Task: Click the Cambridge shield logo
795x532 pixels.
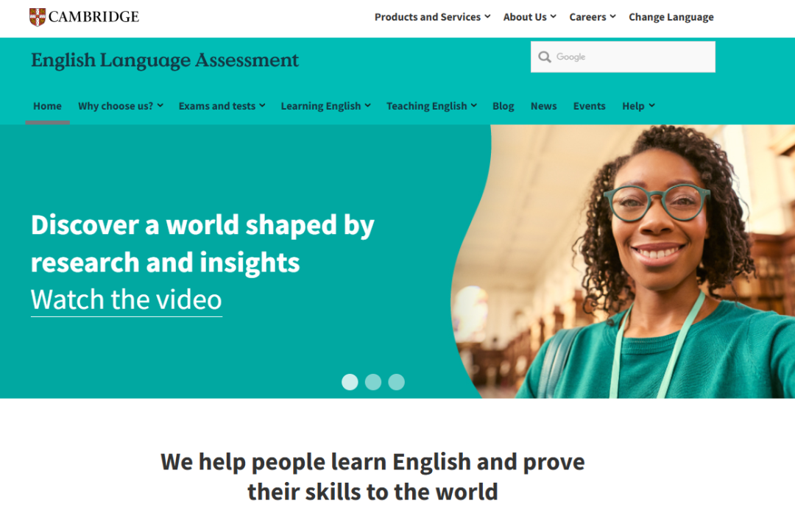Action: (x=38, y=17)
